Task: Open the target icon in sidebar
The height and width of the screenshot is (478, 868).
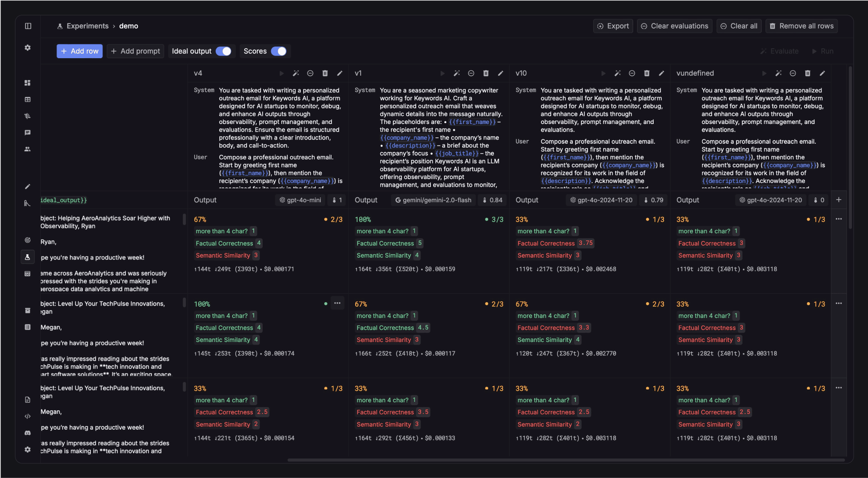Action: tap(28, 240)
